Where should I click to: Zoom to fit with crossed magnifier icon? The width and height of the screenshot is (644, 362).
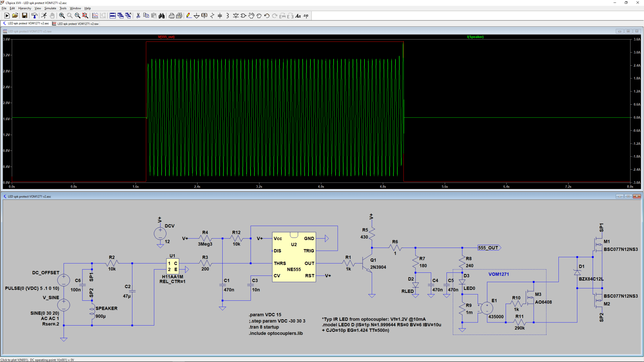(85, 15)
